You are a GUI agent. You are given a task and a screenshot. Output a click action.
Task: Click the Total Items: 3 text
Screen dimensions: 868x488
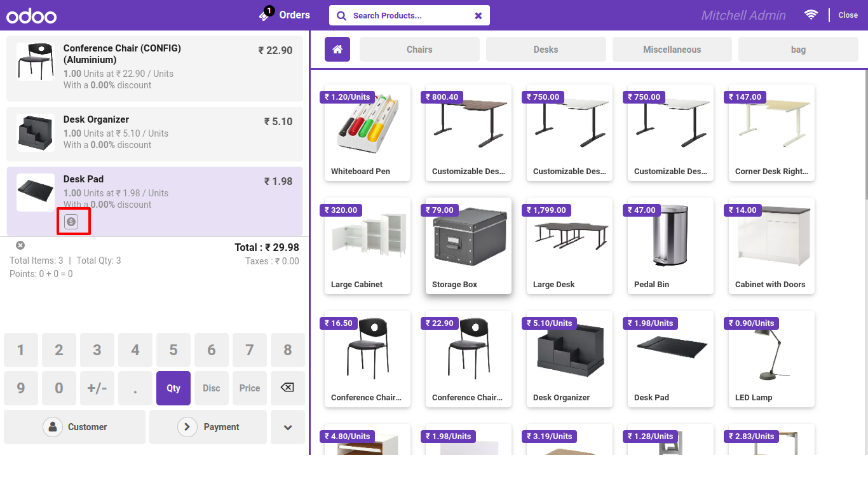click(36, 261)
